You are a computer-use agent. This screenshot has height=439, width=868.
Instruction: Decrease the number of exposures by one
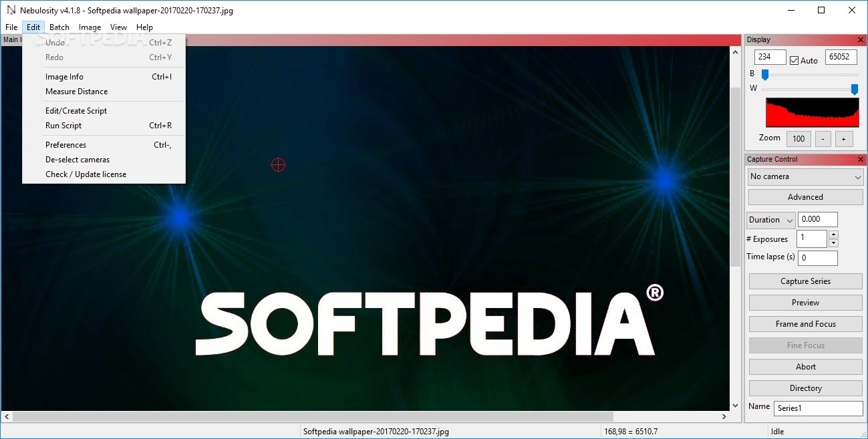(833, 243)
